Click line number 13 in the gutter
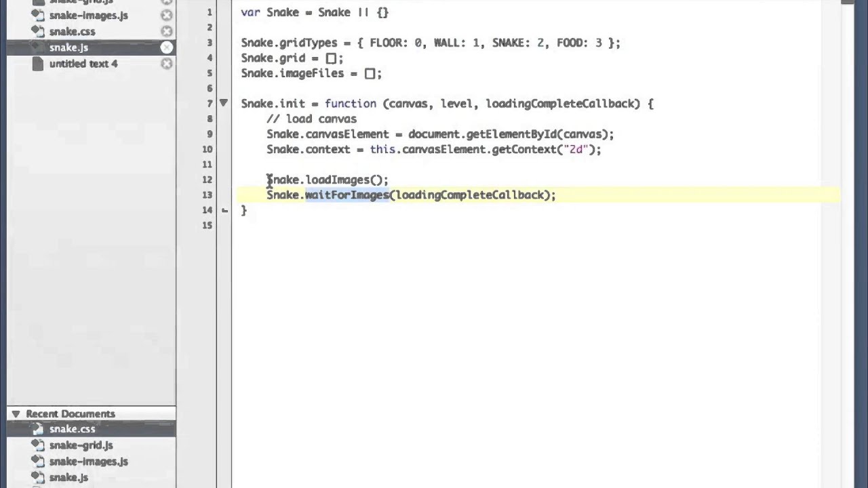Viewport: 868px width, 488px height. coord(207,195)
